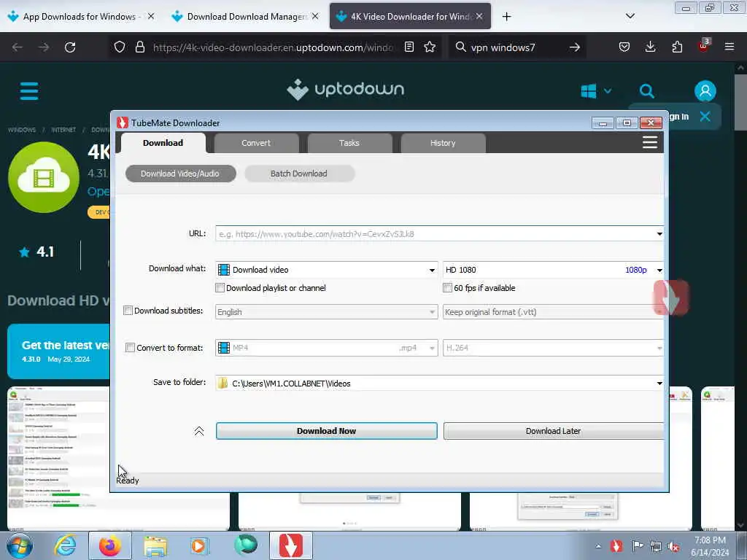Expand the URL history dropdown arrow
The width and height of the screenshot is (747, 560).
tap(659, 234)
